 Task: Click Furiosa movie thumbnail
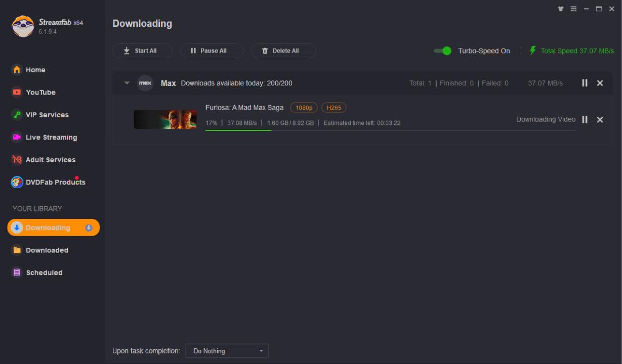(165, 119)
